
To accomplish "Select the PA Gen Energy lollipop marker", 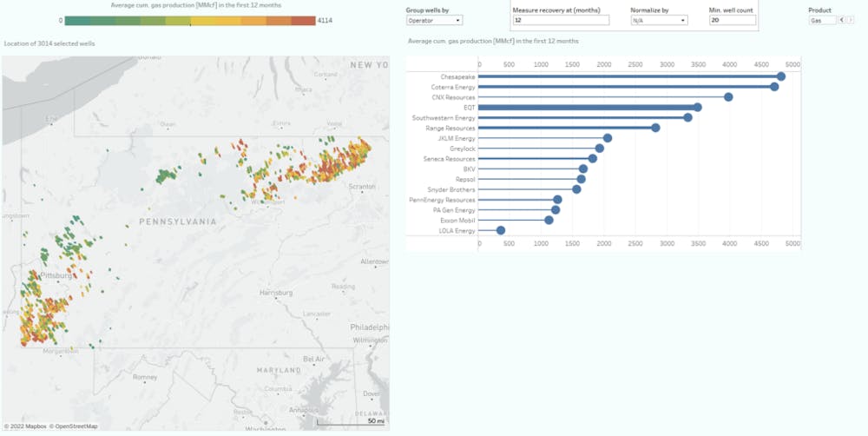I will 556,210.
